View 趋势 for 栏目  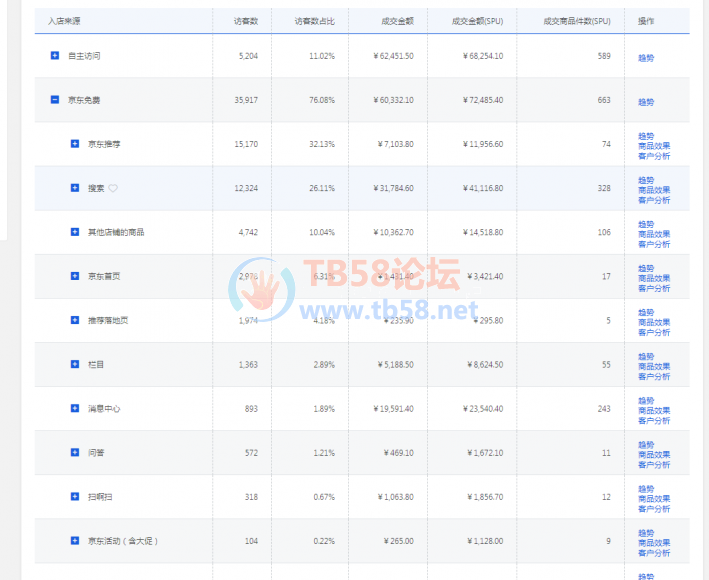[x=646, y=356]
